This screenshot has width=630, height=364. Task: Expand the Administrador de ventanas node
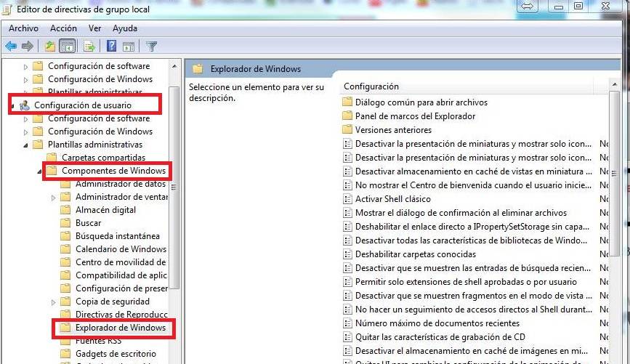coord(54,197)
